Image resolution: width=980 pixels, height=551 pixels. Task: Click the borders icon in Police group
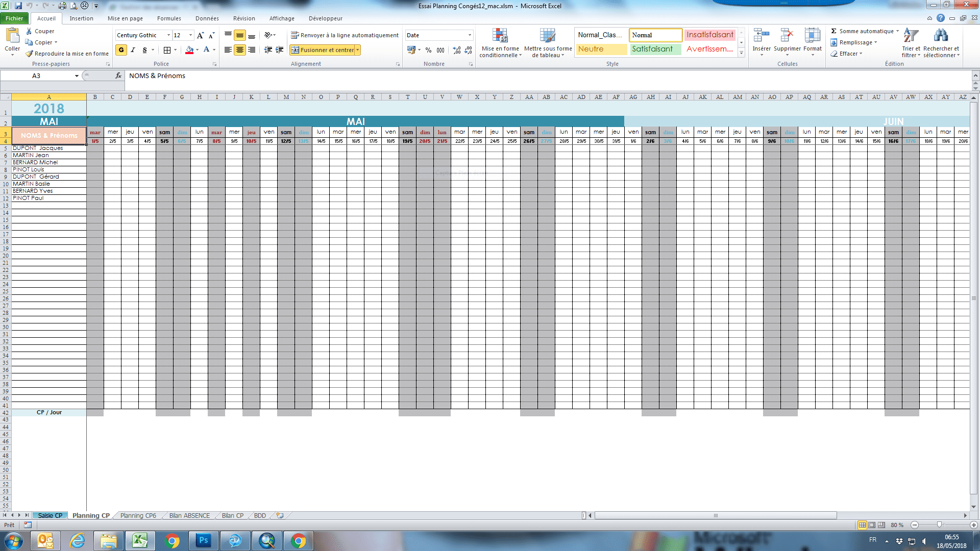[x=167, y=50]
